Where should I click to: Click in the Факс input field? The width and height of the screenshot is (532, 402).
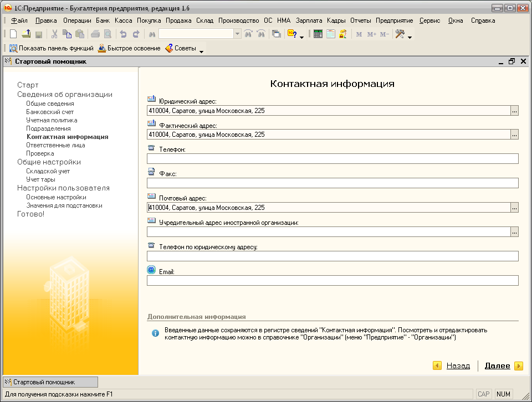(x=332, y=183)
